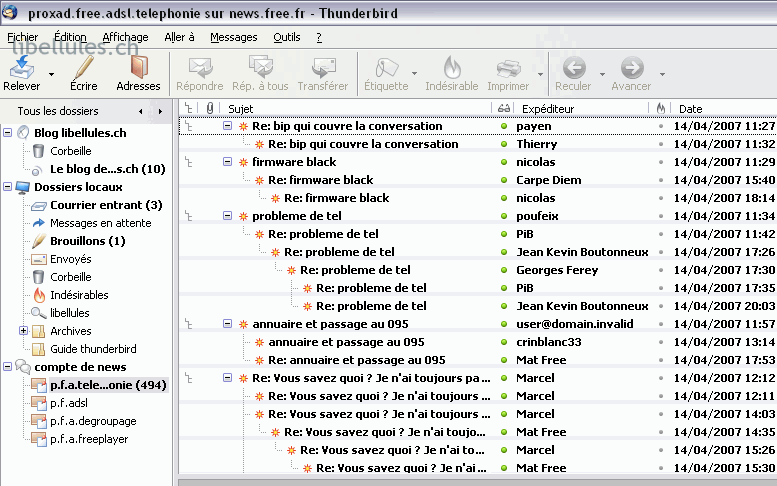
Task: Collapse the 'Re: Vous savez quoi' thread
Action: tap(227, 378)
